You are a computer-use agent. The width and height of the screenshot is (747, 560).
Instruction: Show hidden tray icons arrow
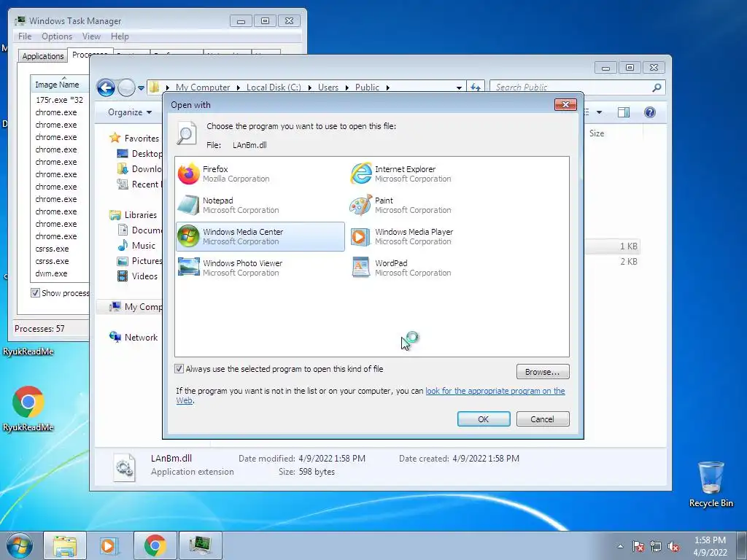pyautogui.click(x=620, y=546)
